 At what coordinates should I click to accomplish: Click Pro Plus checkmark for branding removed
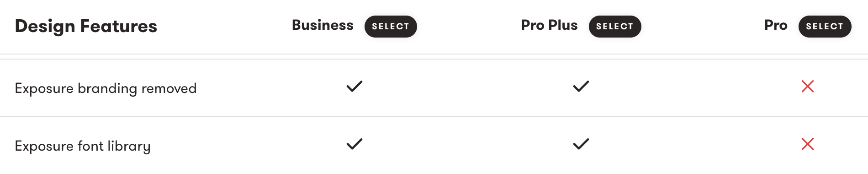click(581, 87)
